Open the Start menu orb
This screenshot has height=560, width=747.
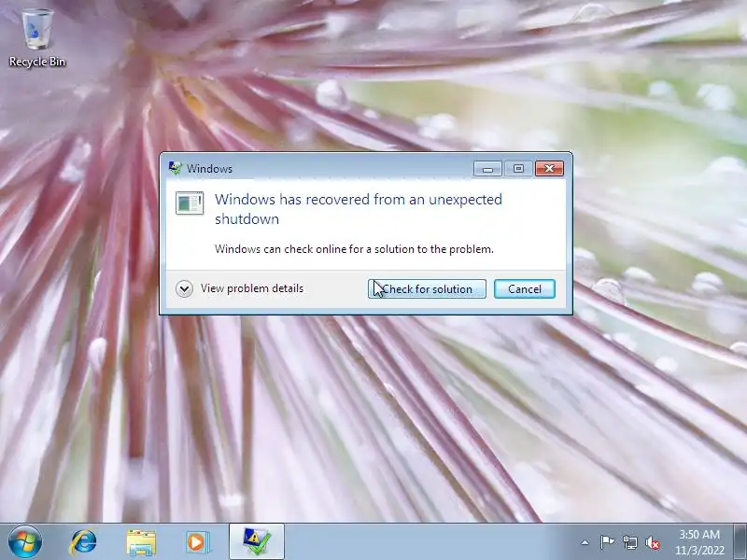click(x=24, y=542)
